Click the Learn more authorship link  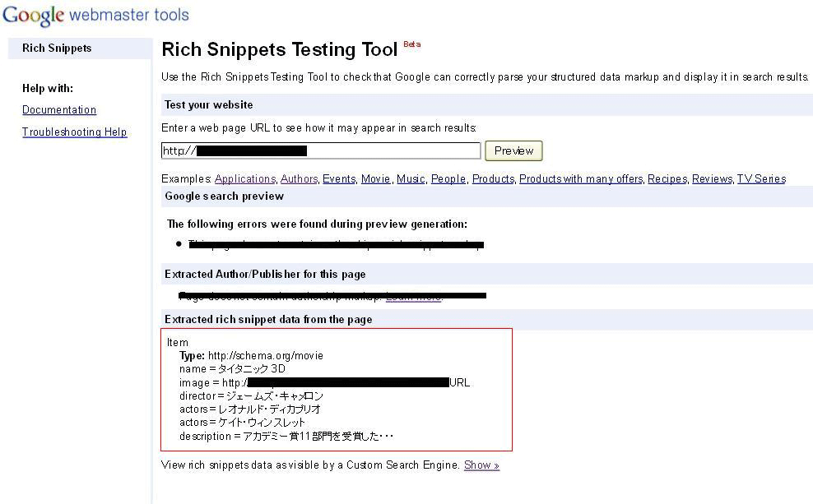pyautogui.click(x=413, y=296)
